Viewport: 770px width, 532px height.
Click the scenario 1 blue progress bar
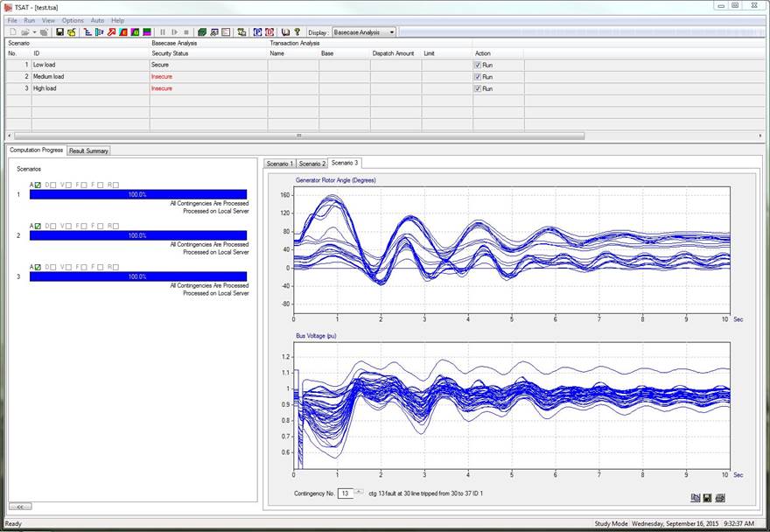pyautogui.click(x=137, y=194)
